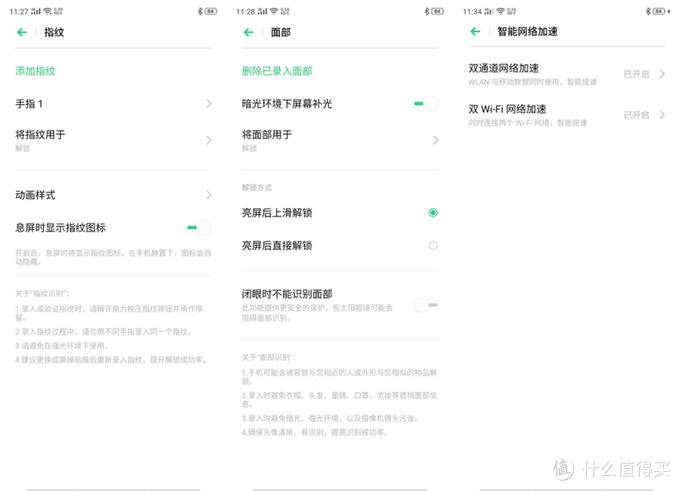Open 动画样式 settings
Screen dimensions: 680x491
pyautogui.click(x=114, y=195)
